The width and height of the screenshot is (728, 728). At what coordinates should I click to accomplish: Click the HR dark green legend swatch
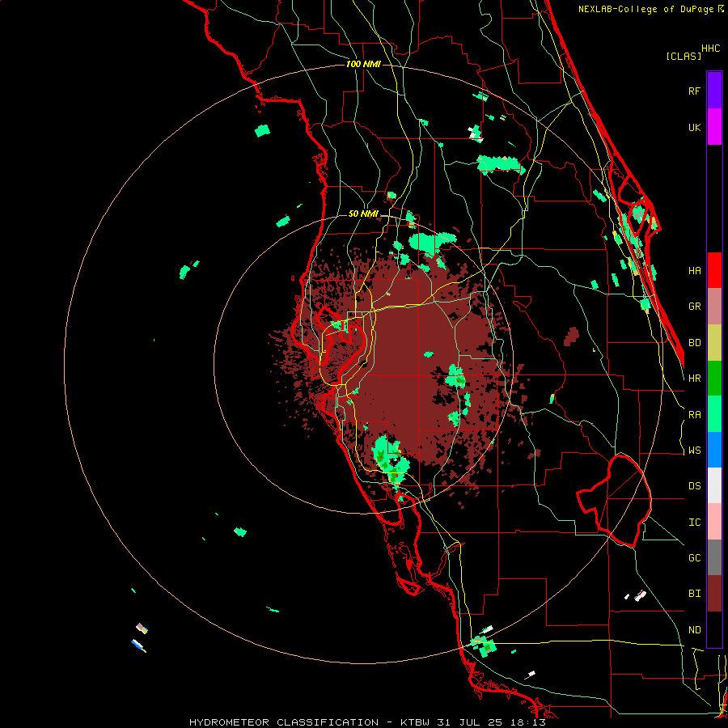(714, 379)
